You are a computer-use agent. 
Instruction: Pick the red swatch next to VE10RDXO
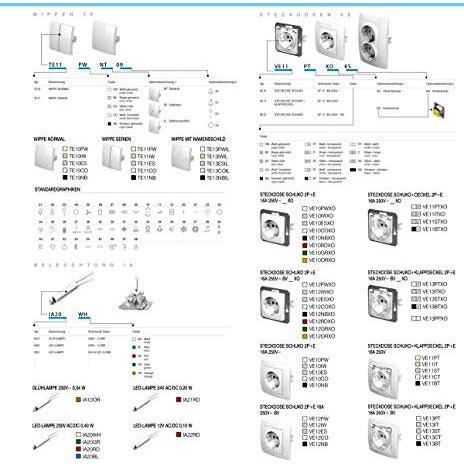pos(304,245)
